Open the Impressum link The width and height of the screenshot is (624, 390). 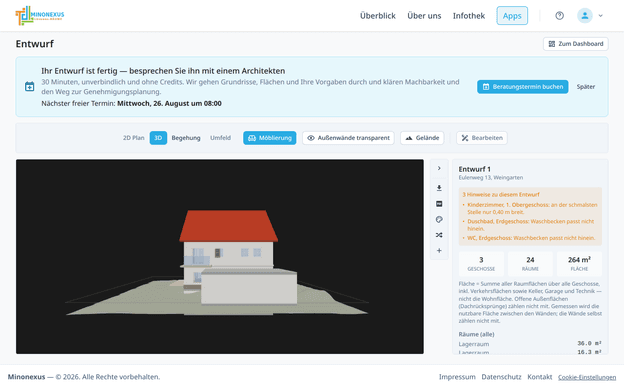457,377
